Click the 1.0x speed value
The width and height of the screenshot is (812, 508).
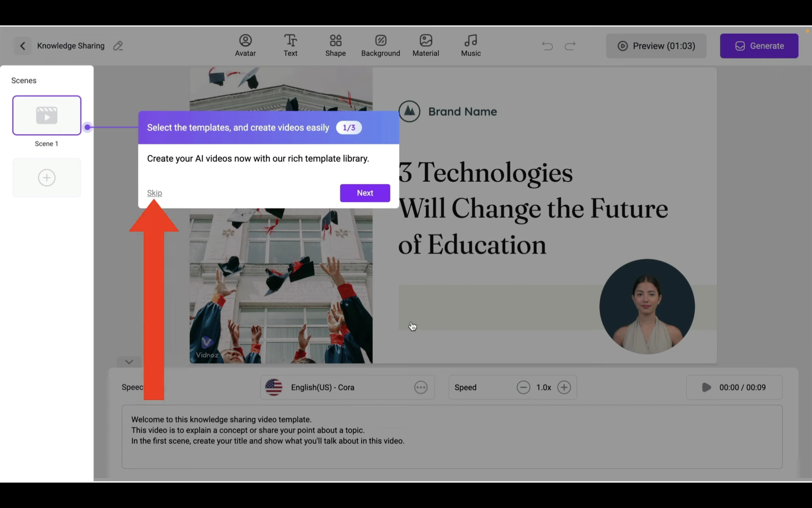[544, 387]
